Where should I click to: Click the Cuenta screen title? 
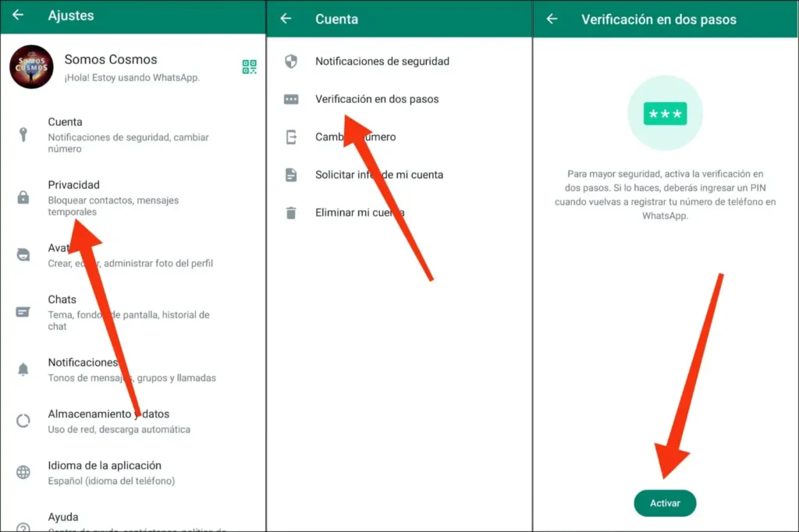click(x=336, y=19)
